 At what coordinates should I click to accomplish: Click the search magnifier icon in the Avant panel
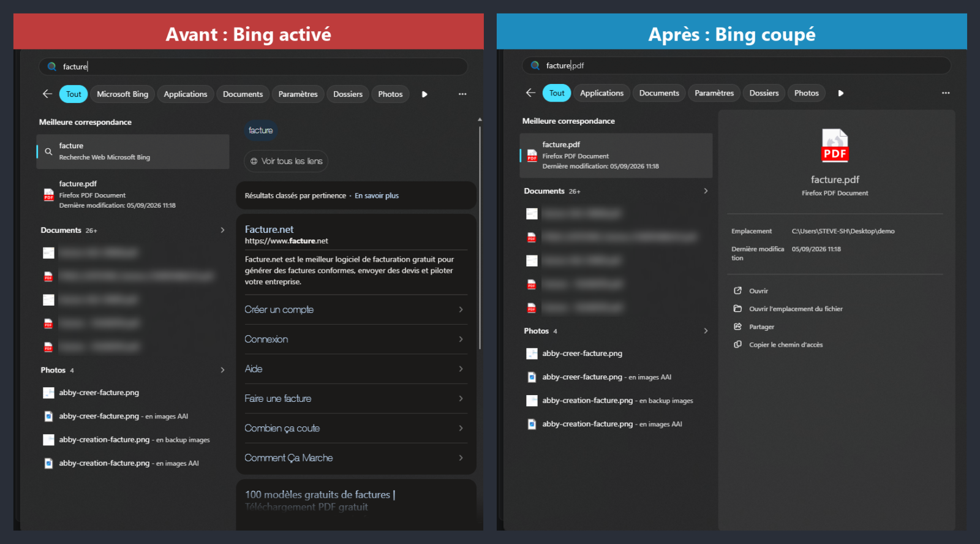point(52,67)
